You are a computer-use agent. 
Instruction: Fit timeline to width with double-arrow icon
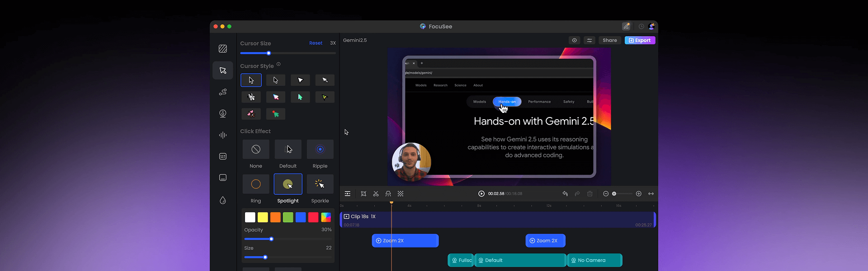coord(651,194)
